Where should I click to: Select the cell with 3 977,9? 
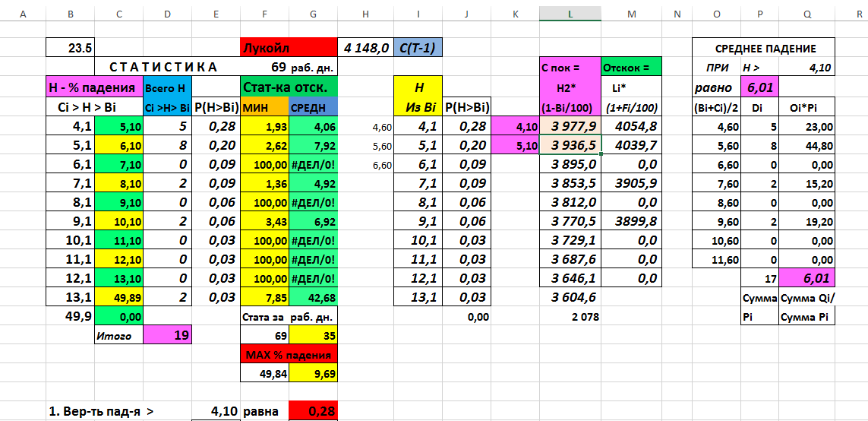(570, 125)
